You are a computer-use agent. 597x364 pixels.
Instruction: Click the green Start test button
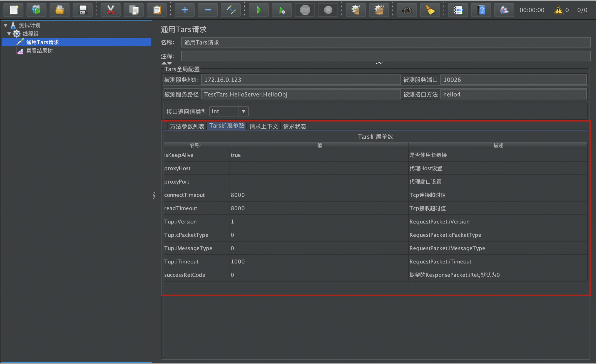coord(259,10)
